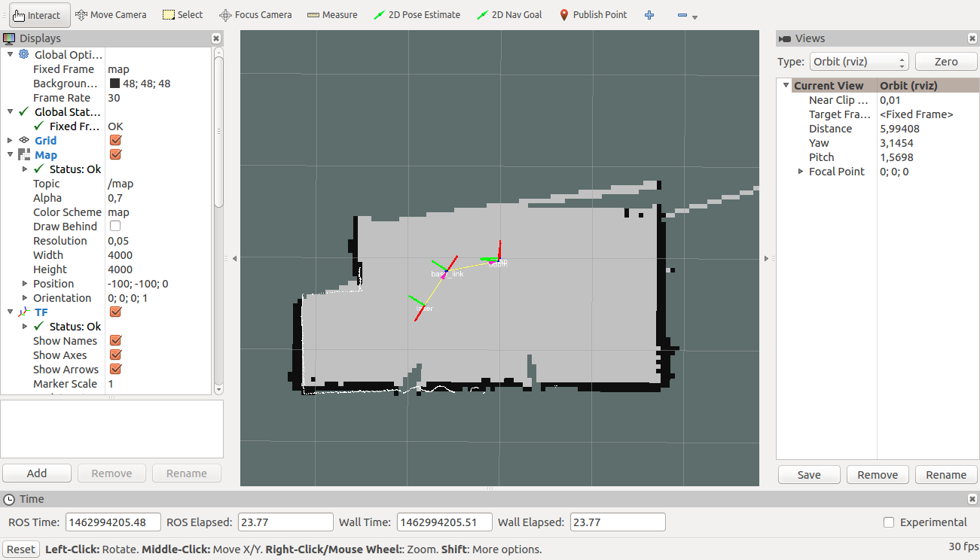Click the Reset button
The width and height of the screenshot is (980, 560).
tap(21, 549)
